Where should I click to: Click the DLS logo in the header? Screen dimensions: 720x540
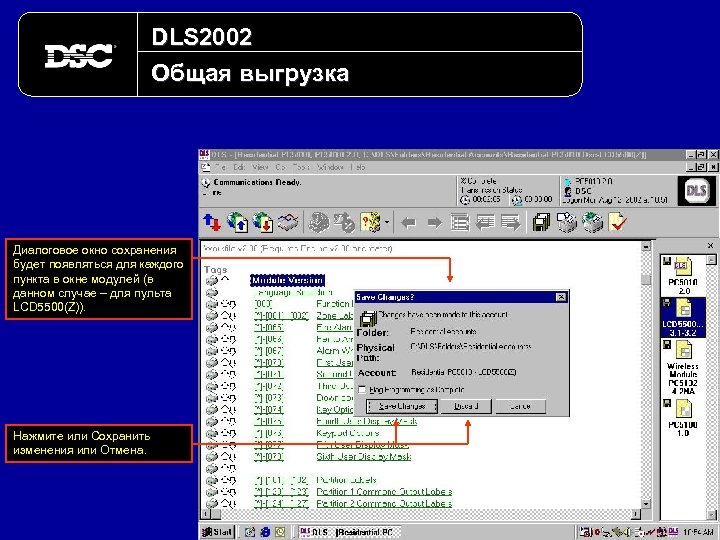pos(696,190)
